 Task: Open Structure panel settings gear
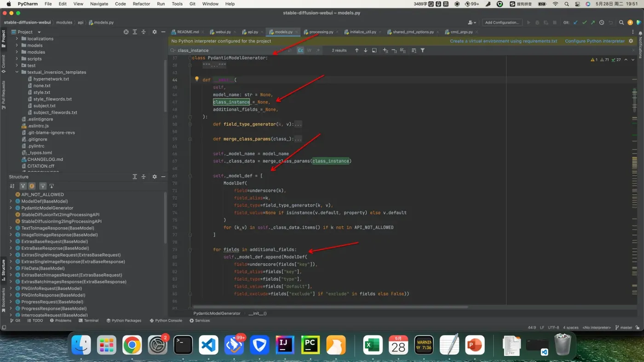tap(155, 177)
